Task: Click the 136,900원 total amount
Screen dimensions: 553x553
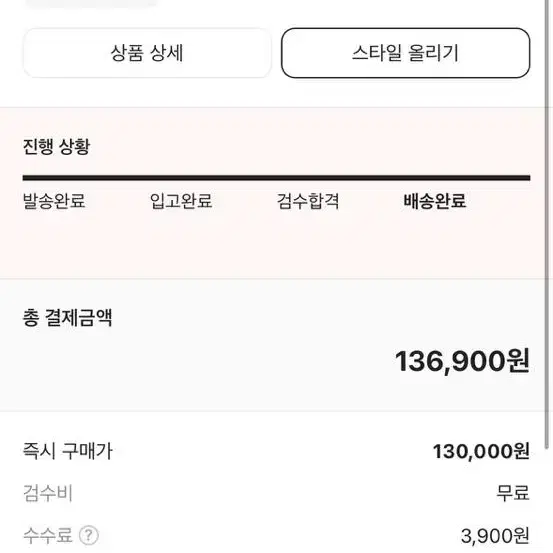Action: pos(462,361)
